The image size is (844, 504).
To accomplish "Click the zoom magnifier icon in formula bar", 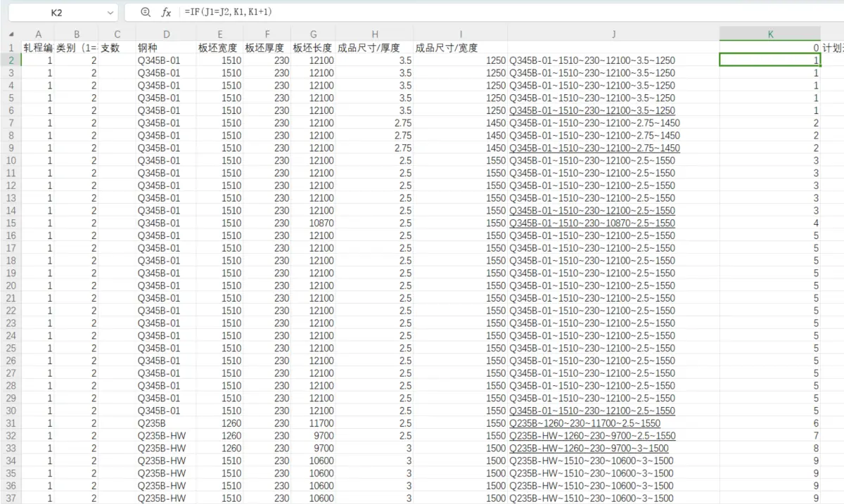I will tap(146, 12).
